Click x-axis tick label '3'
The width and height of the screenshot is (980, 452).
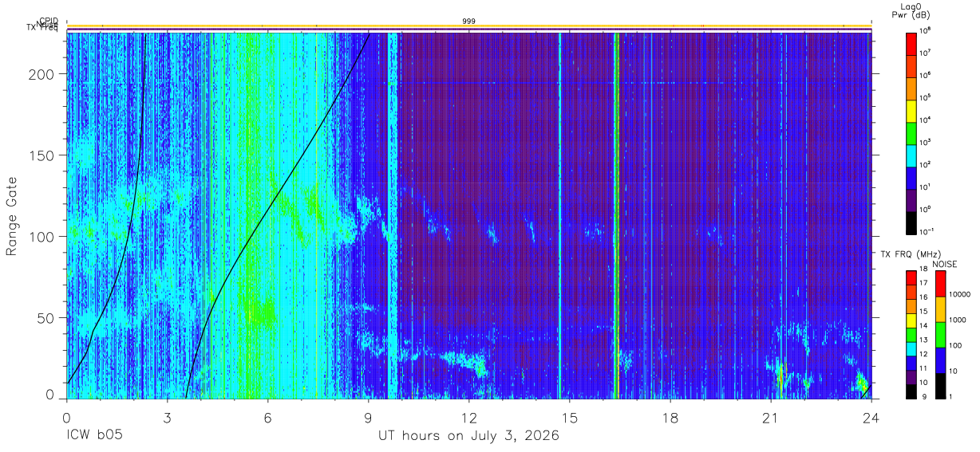pyautogui.click(x=167, y=418)
